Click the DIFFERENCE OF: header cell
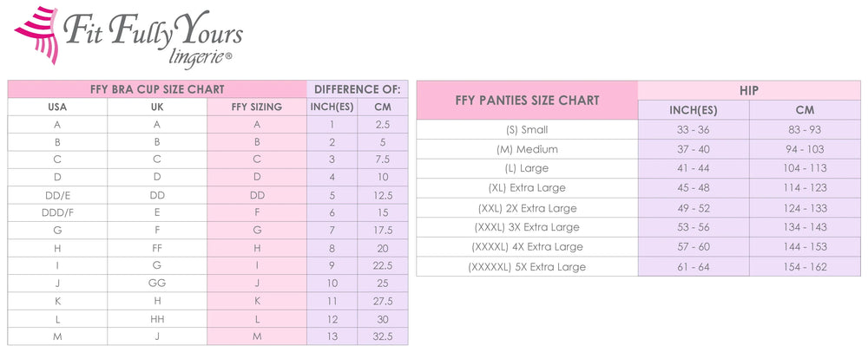The image size is (868, 352). coord(357,88)
